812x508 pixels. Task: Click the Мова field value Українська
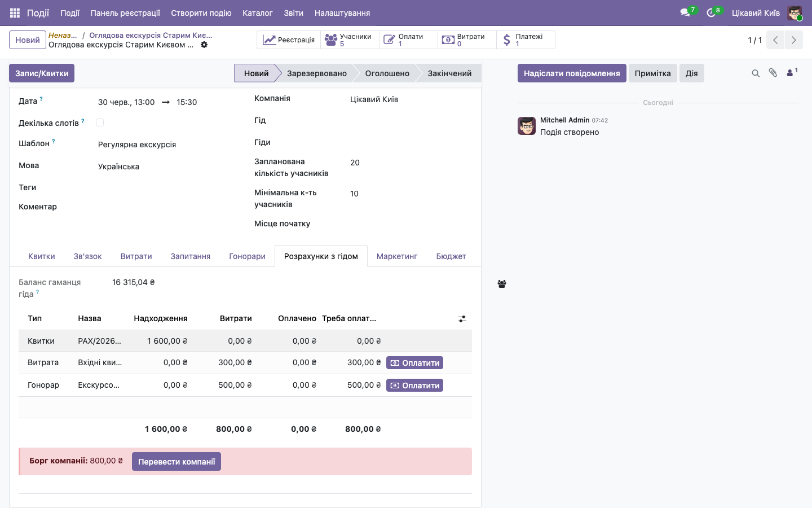click(x=118, y=167)
